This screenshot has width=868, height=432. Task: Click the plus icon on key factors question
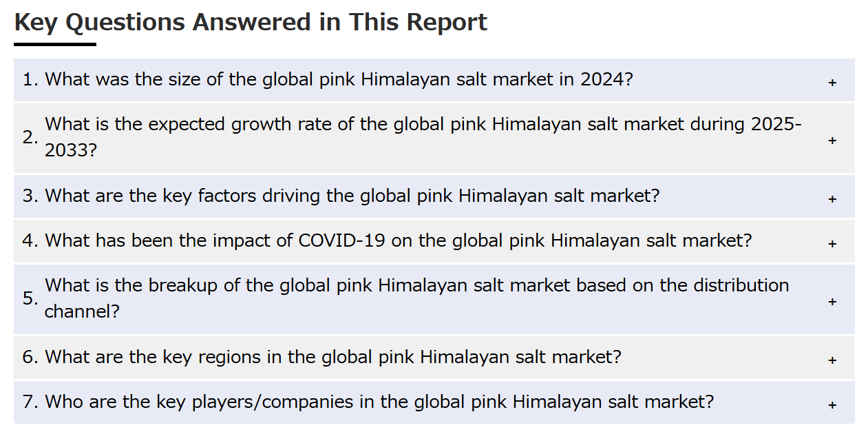click(832, 199)
